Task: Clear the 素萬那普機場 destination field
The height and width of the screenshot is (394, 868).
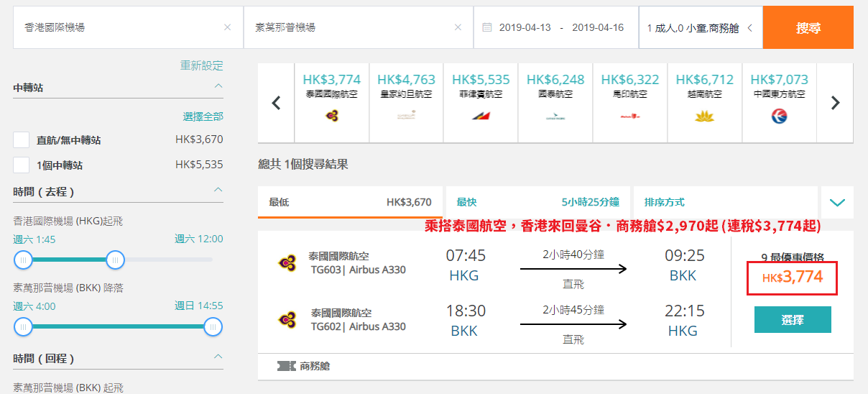Action: [458, 27]
